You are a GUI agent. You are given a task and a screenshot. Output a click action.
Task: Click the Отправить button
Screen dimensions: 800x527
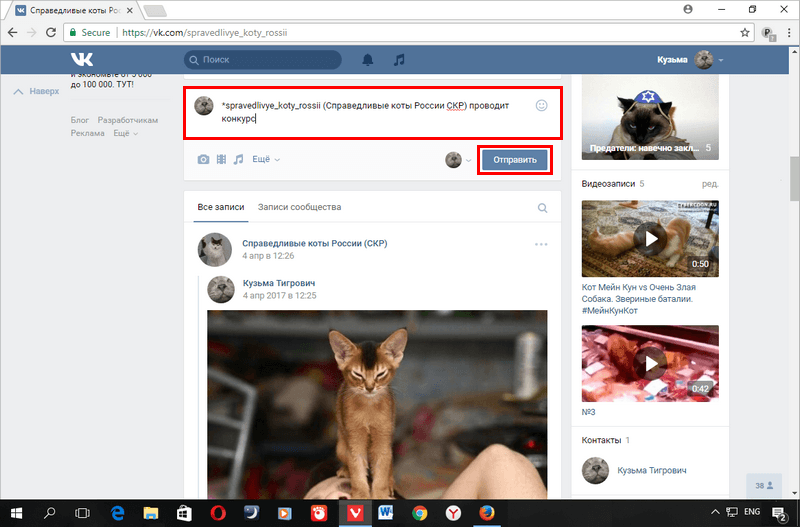click(515, 160)
